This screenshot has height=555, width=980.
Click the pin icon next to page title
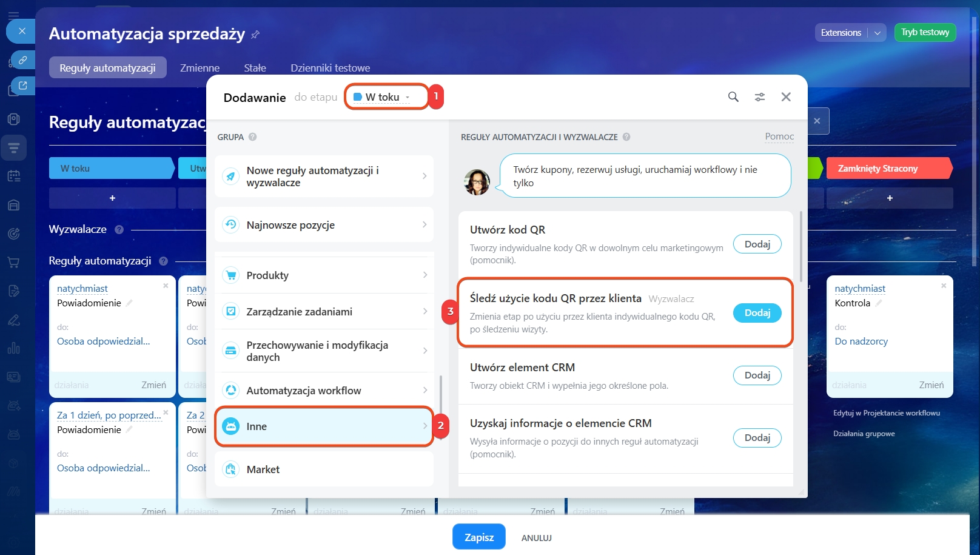click(255, 35)
